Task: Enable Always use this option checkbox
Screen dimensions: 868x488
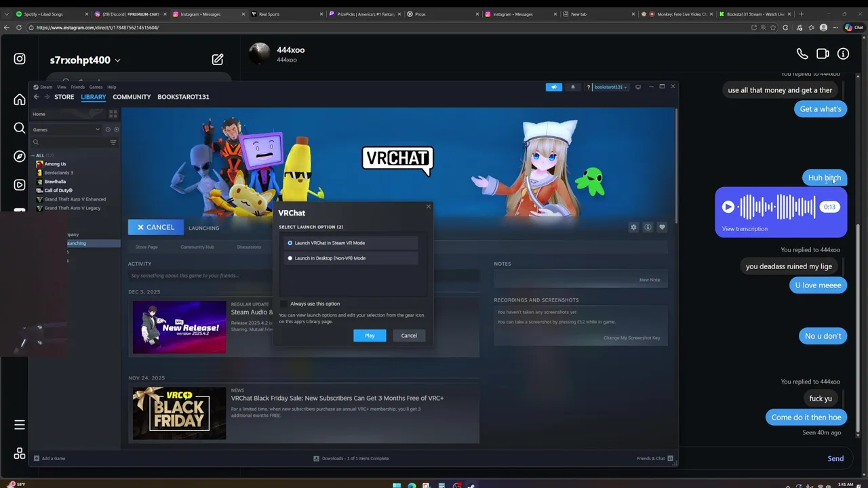Action: (283, 304)
